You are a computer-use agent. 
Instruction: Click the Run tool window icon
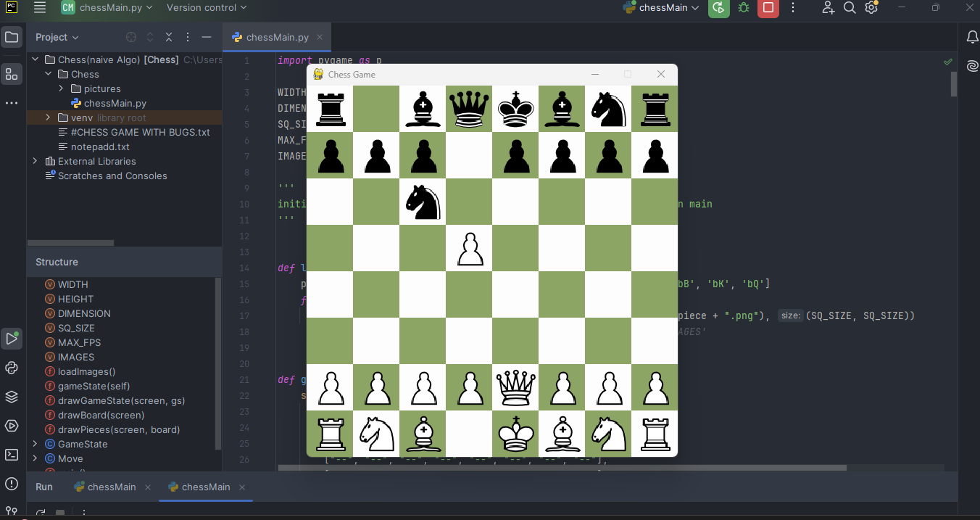(12, 339)
